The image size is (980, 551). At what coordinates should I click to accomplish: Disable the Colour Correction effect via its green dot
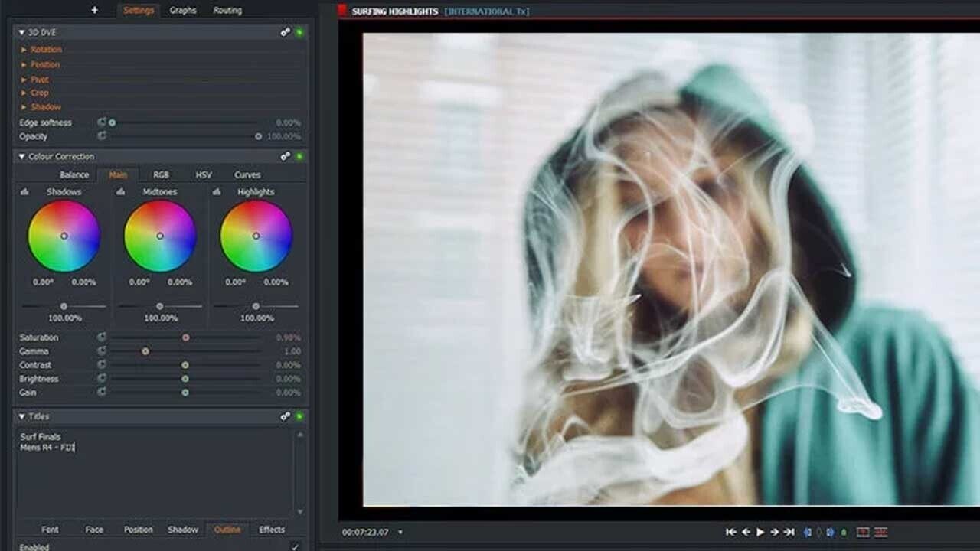(299, 155)
